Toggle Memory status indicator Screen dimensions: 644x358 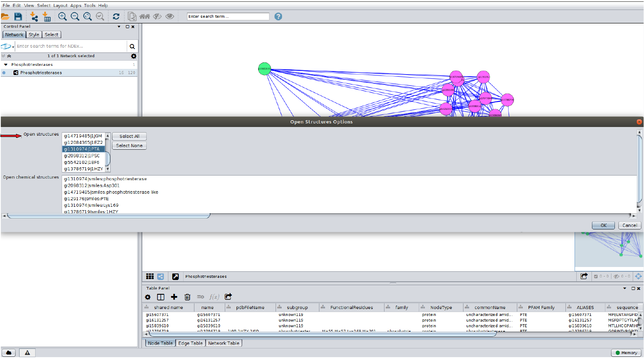pos(626,353)
